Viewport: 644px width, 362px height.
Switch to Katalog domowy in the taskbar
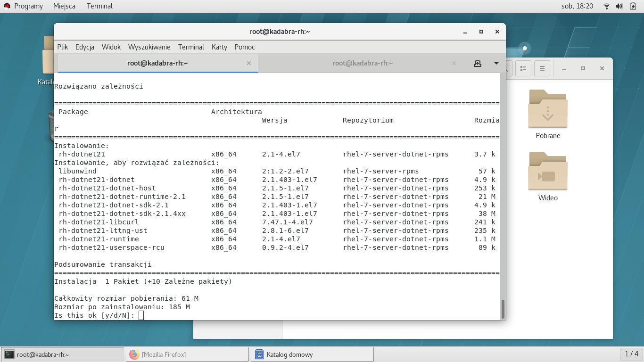coord(312,354)
